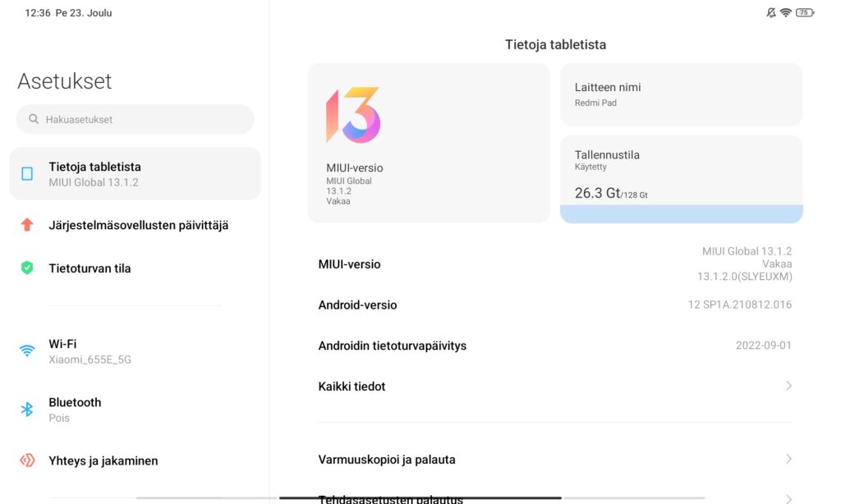Open the Android-versio row
The width and height of the screenshot is (841, 504).
(555, 305)
